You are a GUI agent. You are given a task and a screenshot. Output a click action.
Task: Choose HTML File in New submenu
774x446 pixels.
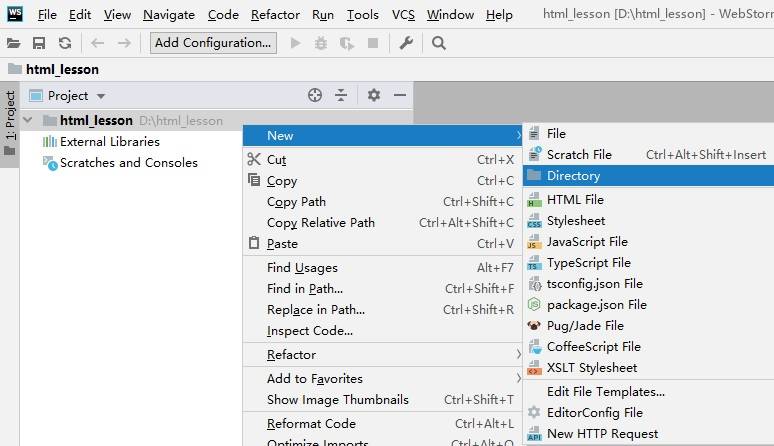point(575,199)
